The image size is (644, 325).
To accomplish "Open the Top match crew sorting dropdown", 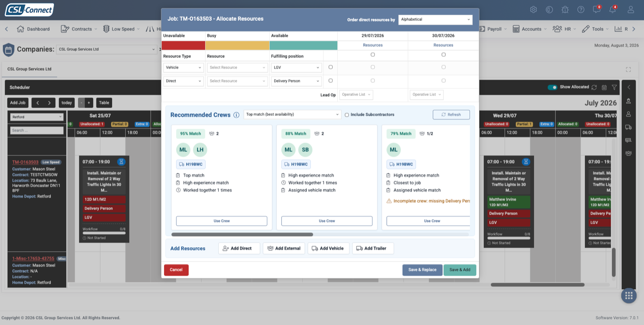I will tap(292, 114).
